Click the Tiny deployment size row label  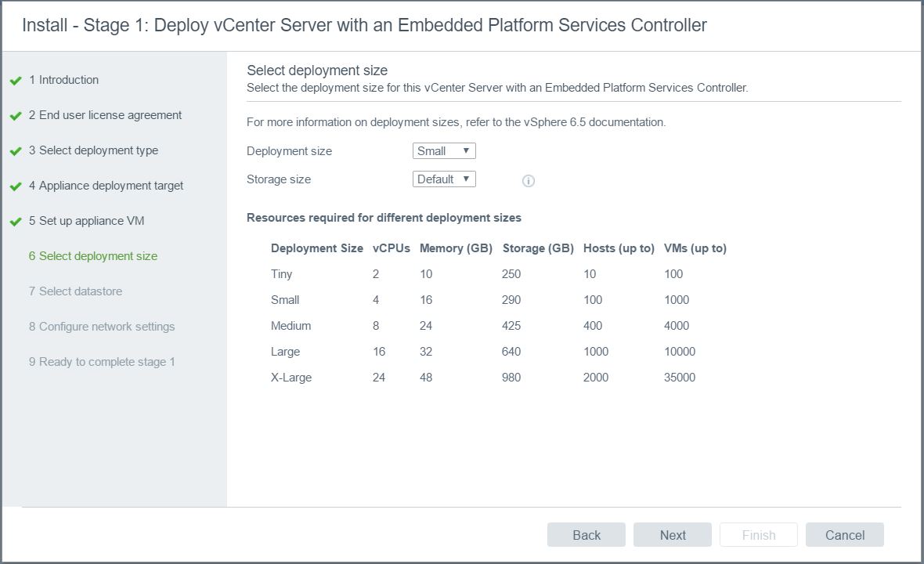pos(282,274)
